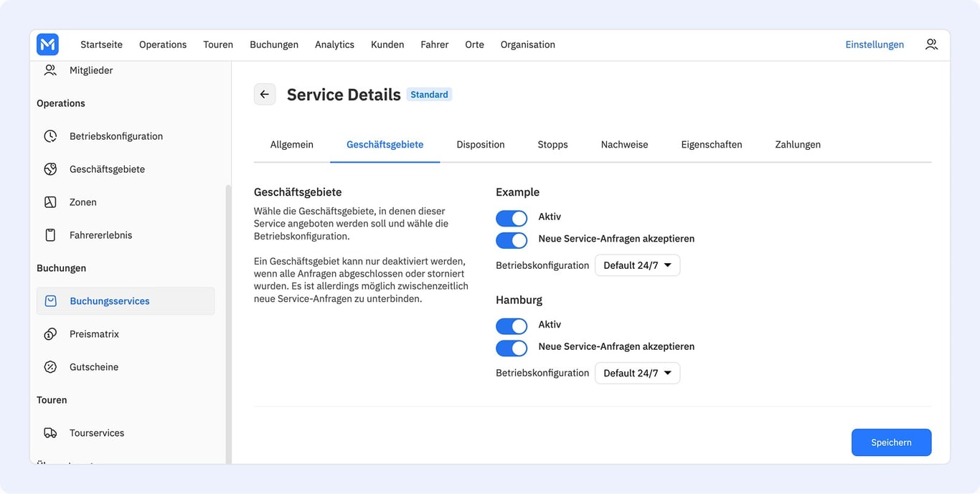Viewport: 980px width, 494px height.
Task: Open Betriebskonfiguration dropdown under Hamburg
Action: 637,373
